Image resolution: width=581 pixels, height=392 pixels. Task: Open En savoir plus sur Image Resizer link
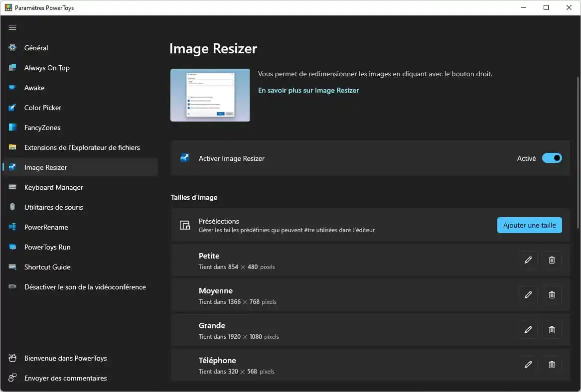[x=308, y=91]
